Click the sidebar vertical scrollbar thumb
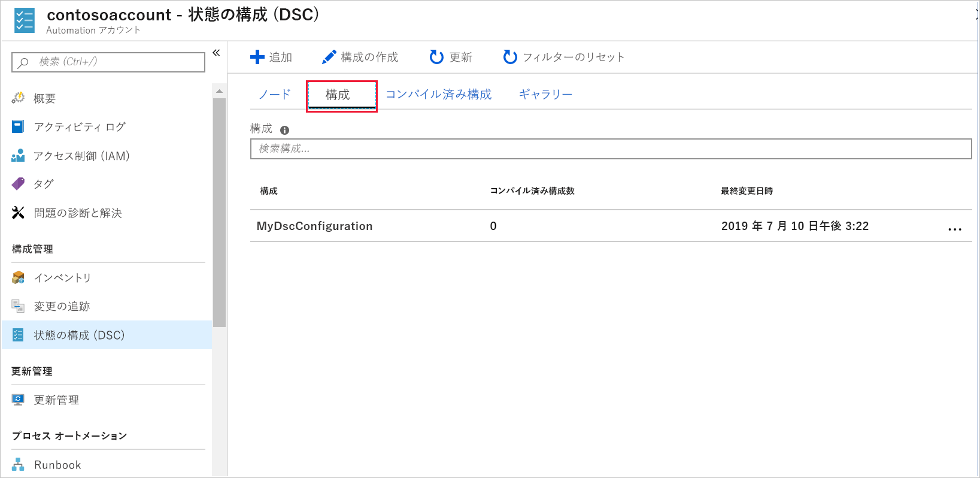This screenshot has height=478, width=980. coord(219,213)
